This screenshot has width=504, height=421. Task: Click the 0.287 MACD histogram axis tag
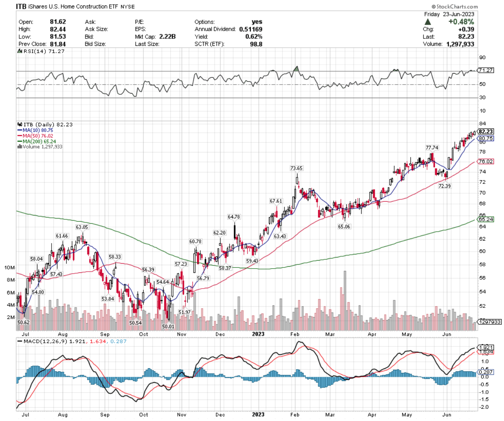tap(486, 372)
